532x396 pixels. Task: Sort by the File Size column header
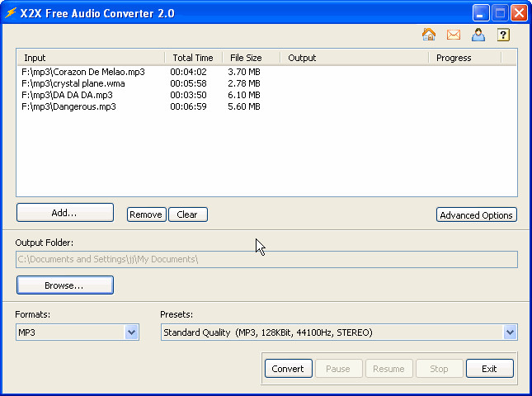(252, 58)
